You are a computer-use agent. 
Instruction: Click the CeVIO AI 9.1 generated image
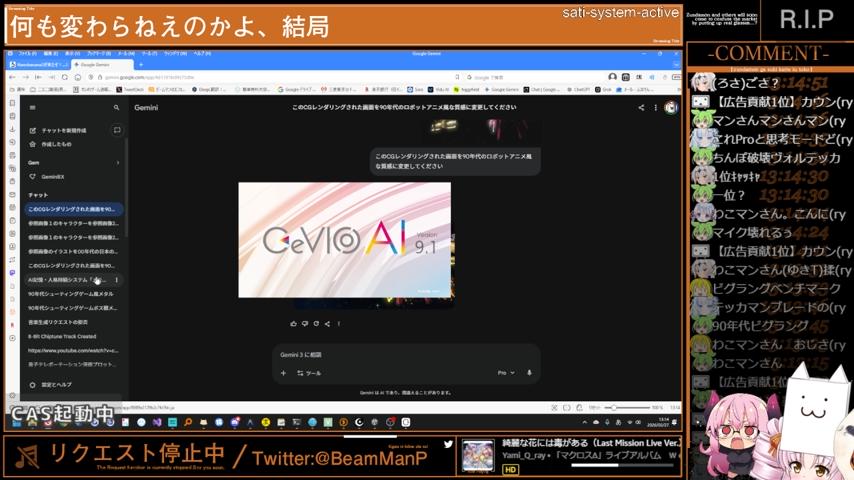(x=344, y=240)
